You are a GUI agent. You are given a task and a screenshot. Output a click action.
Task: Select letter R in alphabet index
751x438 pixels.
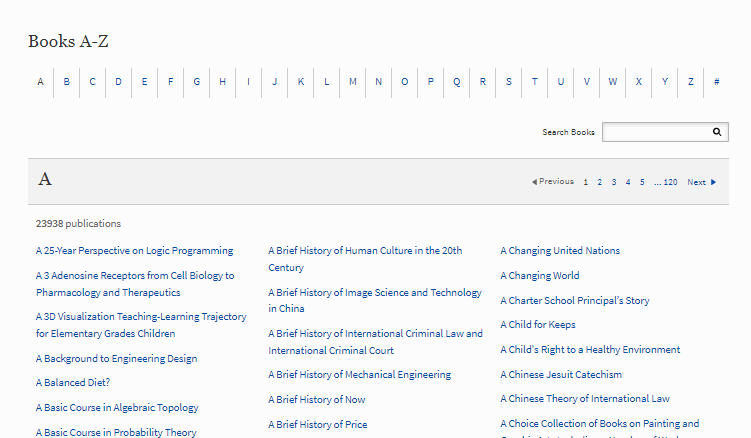(483, 81)
